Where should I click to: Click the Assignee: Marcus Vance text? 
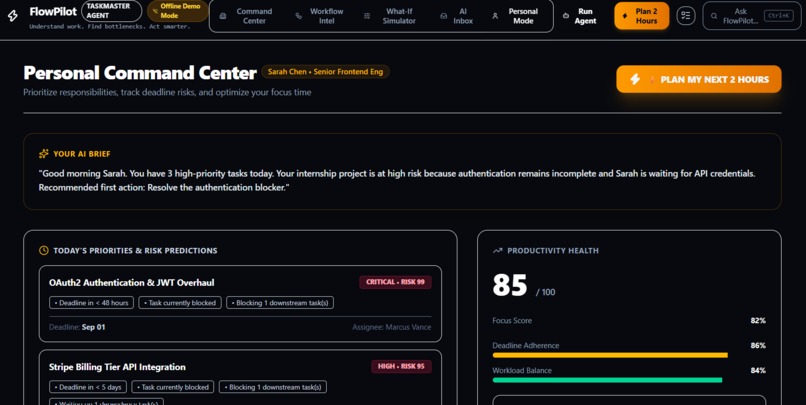click(x=392, y=327)
